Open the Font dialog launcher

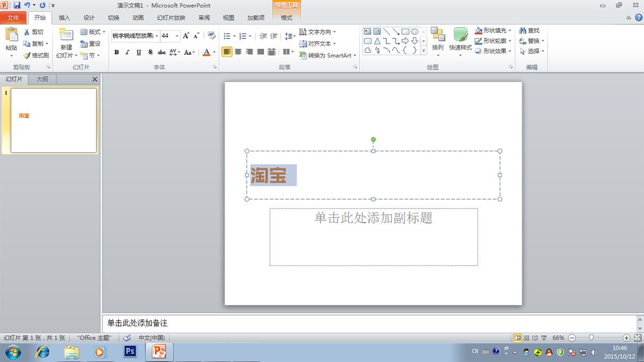[x=215, y=67]
